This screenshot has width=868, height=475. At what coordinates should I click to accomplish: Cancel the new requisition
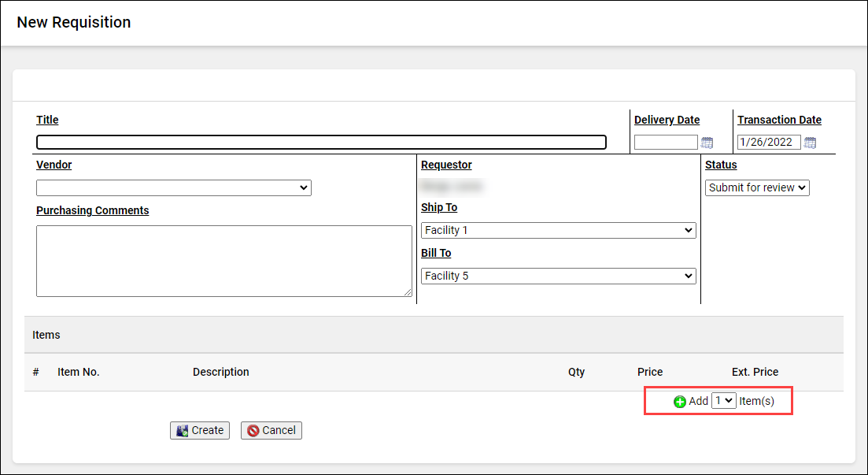pyautogui.click(x=271, y=430)
